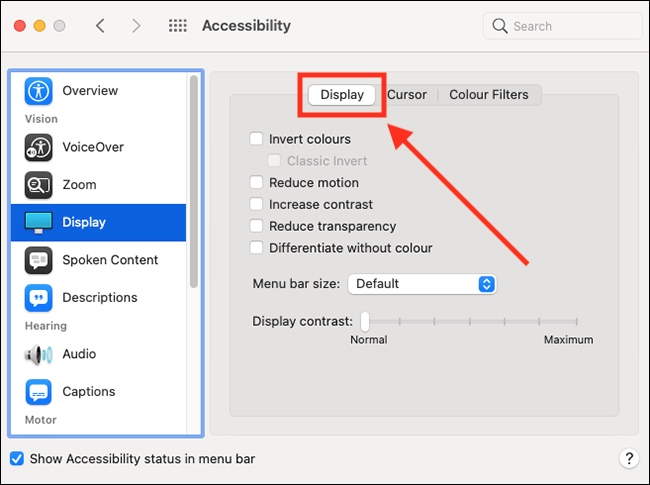This screenshot has width=650, height=485.
Task: Toggle Reduce transparency checkbox
Action: [257, 227]
